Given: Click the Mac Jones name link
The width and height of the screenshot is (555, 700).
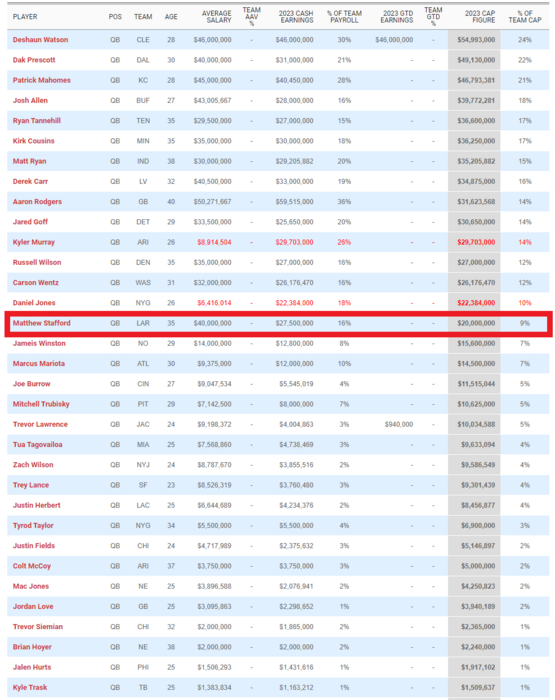Looking at the screenshot, I should pyautogui.click(x=31, y=586).
